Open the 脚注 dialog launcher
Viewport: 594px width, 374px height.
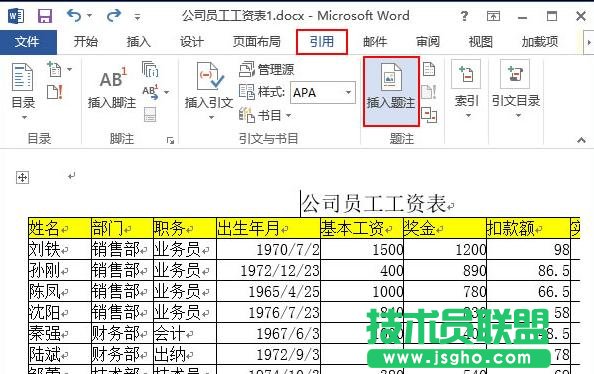(x=170, y=141)
